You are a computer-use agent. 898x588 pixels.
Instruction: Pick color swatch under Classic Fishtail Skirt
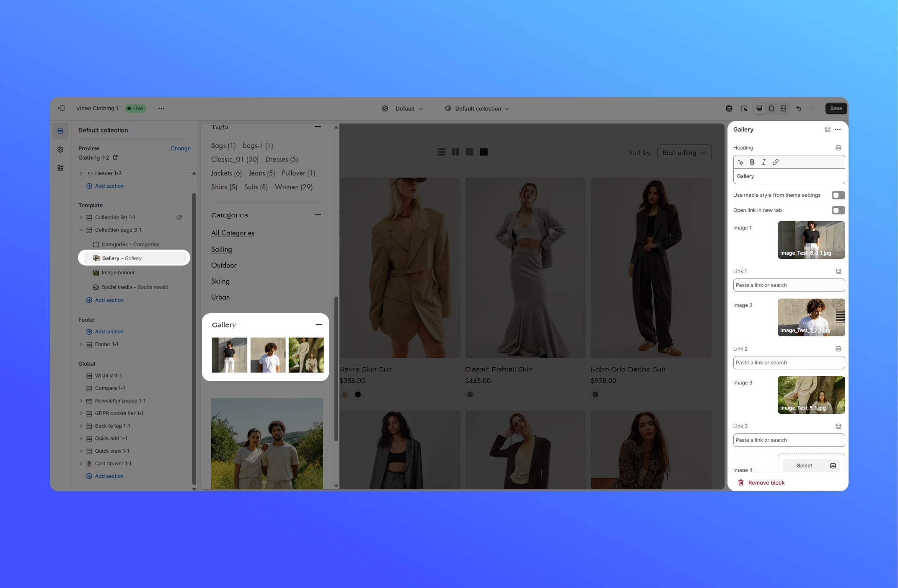(470, 394)
